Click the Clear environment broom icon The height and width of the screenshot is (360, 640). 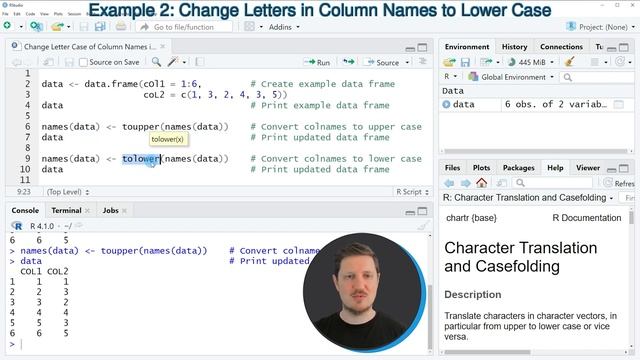tap(570, 62)
